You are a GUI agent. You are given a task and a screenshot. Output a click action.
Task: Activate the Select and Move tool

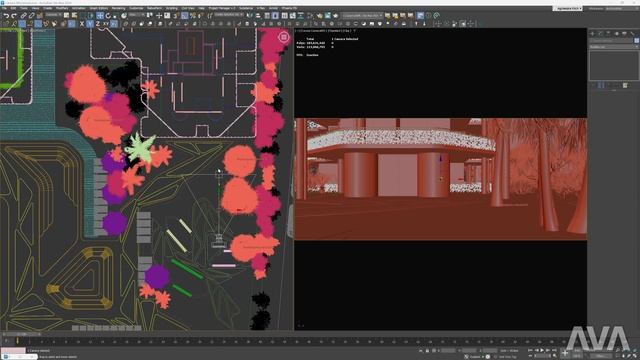pos(100,16)
